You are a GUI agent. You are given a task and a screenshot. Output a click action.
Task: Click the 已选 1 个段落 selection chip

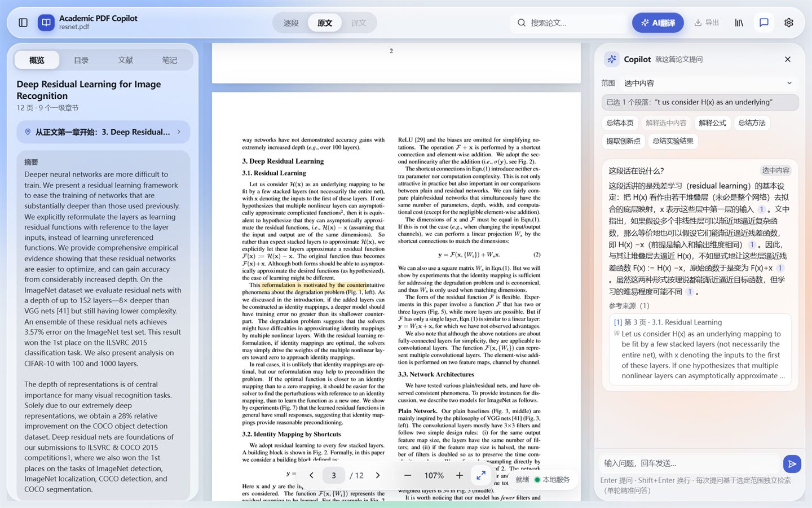(700, 102)
